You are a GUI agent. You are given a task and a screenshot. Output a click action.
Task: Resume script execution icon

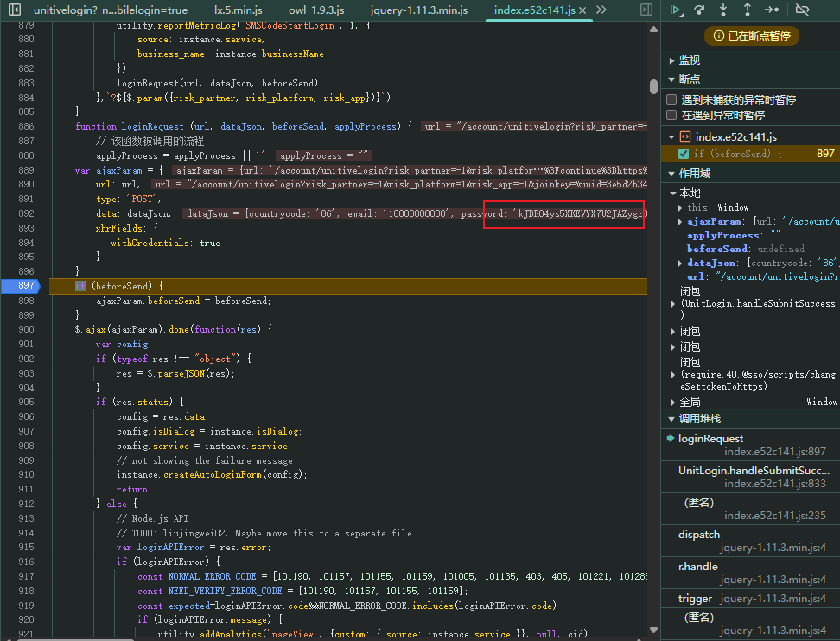click(x=676, y=10)
